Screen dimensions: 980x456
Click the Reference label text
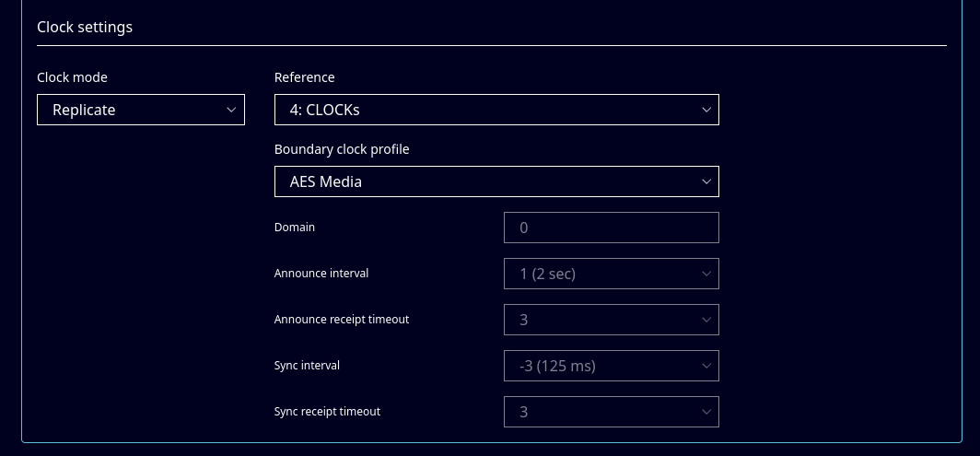(305, 77)
